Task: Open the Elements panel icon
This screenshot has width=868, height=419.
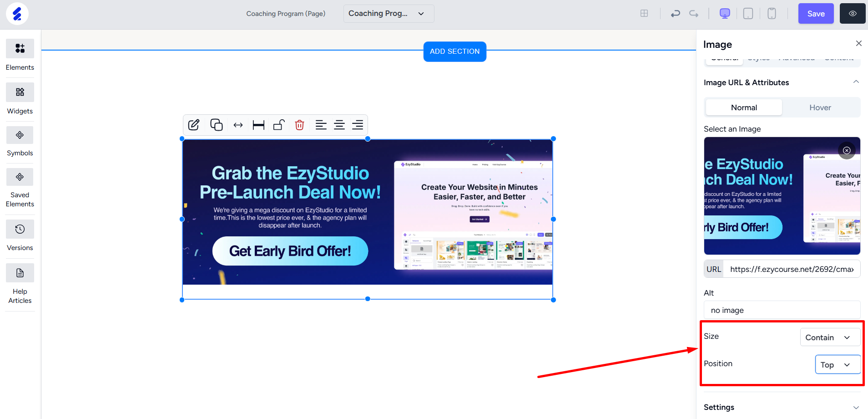Action: pyautogui.click(x=20, y=48)
